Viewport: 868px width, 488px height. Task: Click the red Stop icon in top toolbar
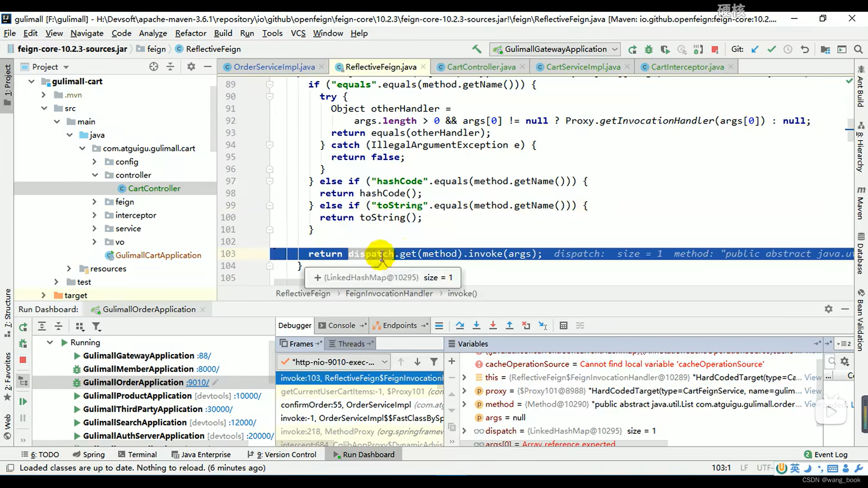pos(715,49)
